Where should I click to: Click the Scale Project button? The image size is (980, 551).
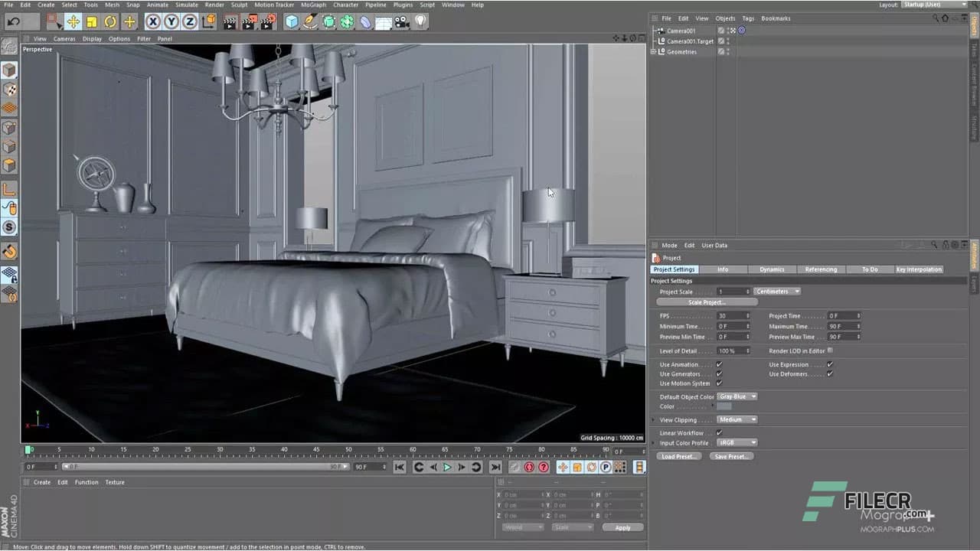point(707,302)
